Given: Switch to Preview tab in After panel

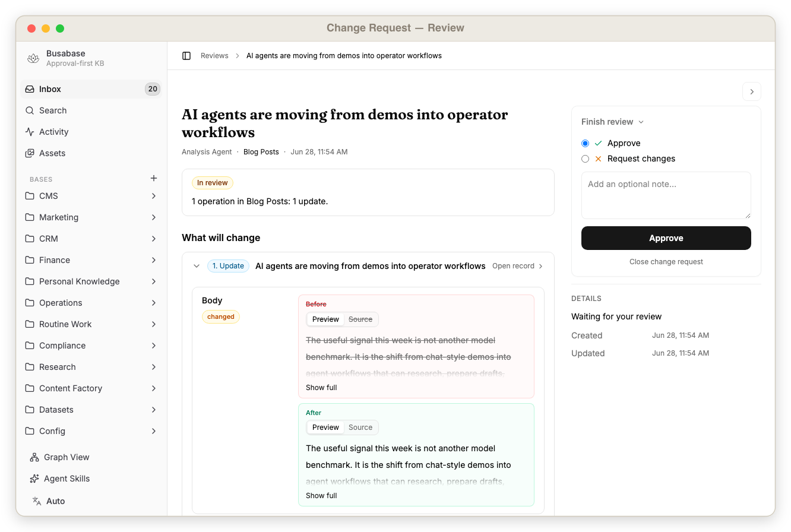Looking at the screenshot, I should pyautogui.click(x=325, y=427).
